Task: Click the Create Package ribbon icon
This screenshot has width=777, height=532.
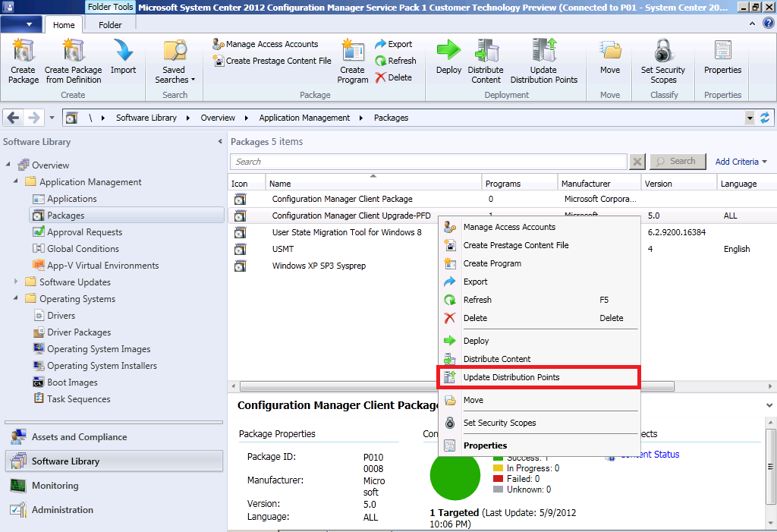Action: (24, 51)
